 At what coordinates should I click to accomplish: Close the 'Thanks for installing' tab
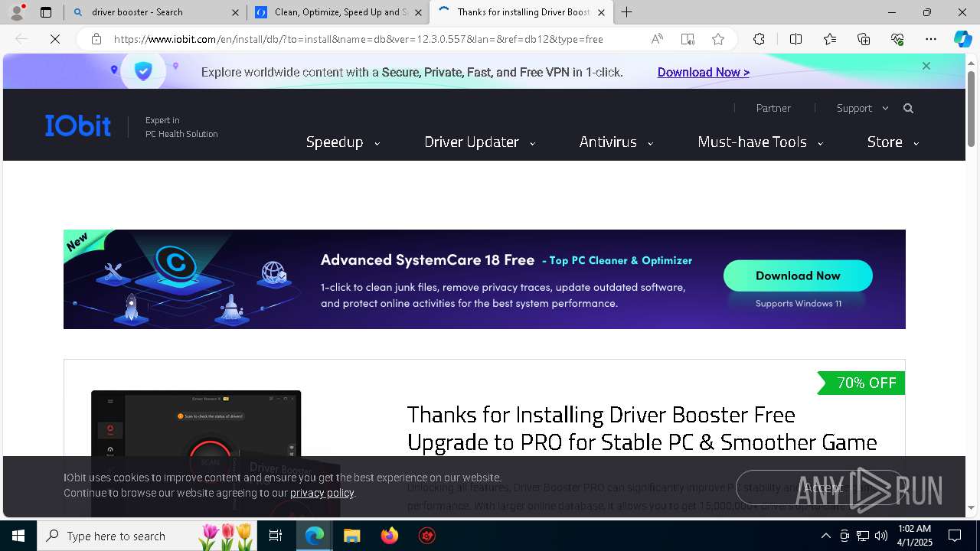coord(601,12)
